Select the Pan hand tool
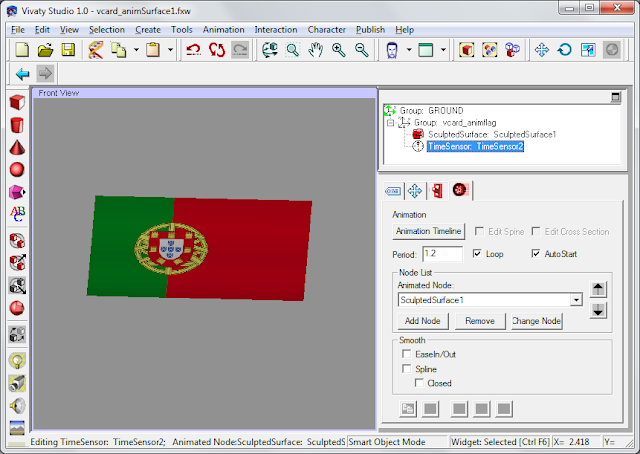The height and width of the screenshot is (454, 640). point(316,50)
